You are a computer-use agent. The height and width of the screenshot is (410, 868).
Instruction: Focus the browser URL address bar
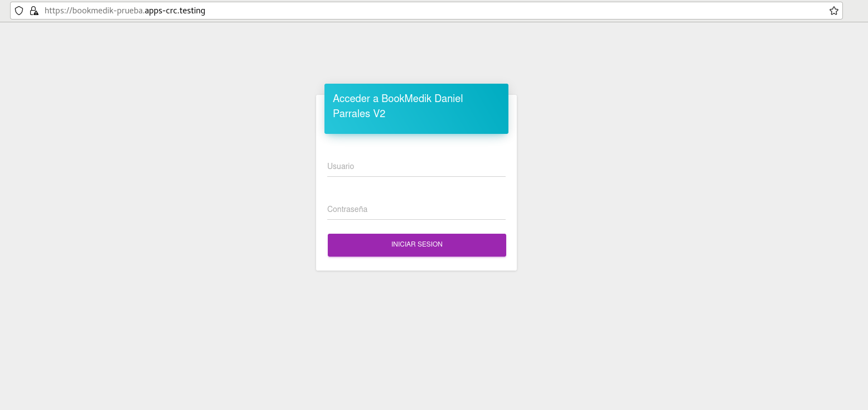click(426, 11)
